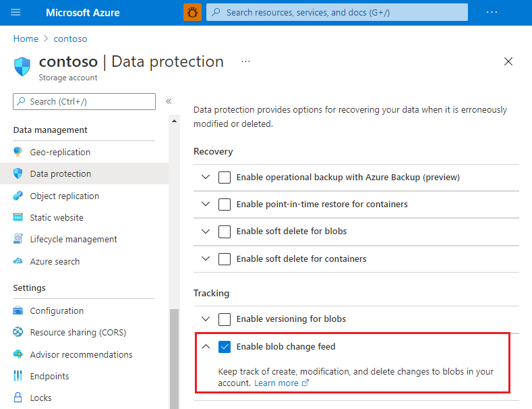Click the Object replication icon

click(x=18, y=196)
